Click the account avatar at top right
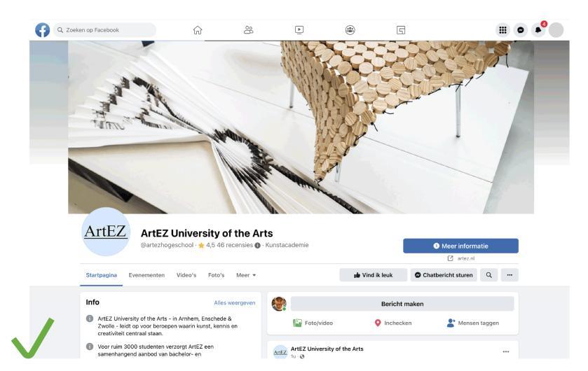Viewport: 588px width, 371px height. (556, 30)
